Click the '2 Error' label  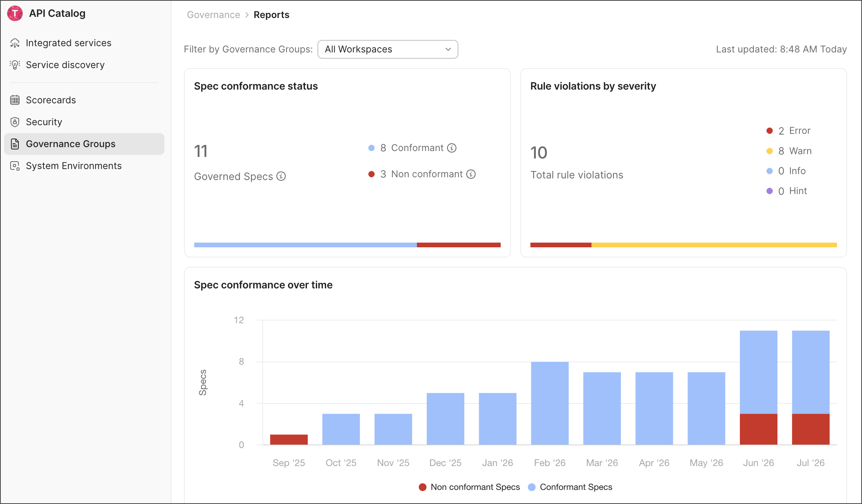point(794,131)
